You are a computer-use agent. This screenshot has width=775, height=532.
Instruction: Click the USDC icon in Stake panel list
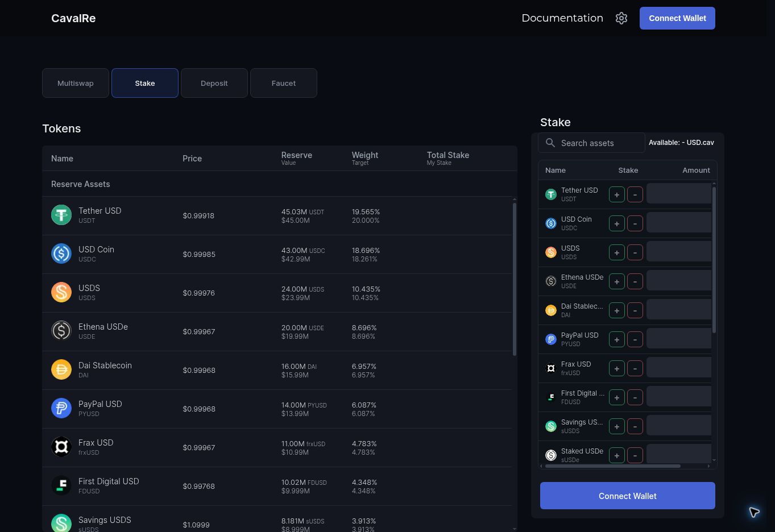[x=551, y=223]
